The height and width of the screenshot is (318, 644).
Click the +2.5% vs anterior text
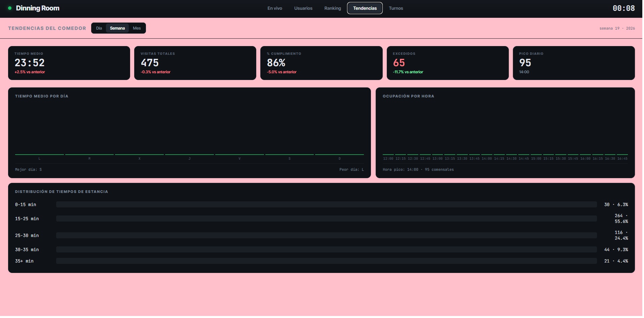[x=30, y=72]
